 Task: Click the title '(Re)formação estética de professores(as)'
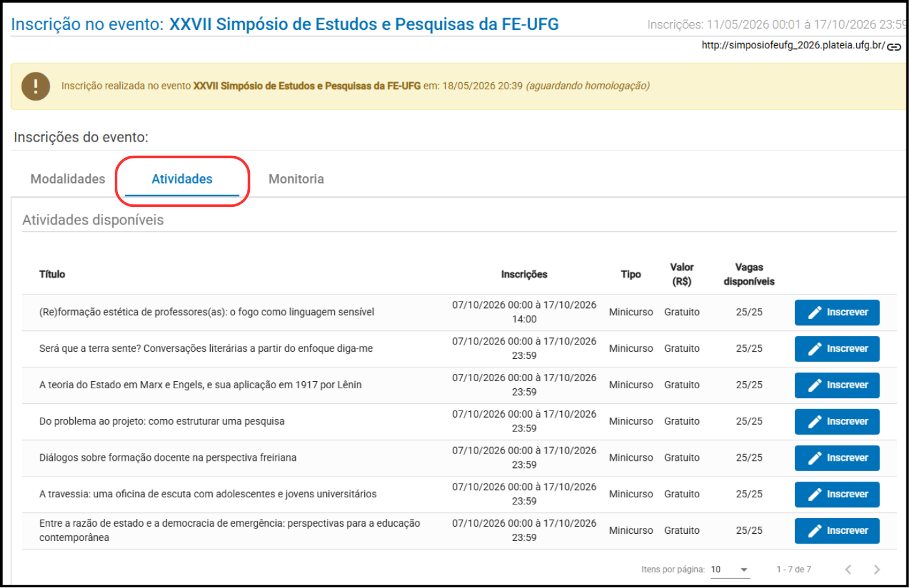207,313
